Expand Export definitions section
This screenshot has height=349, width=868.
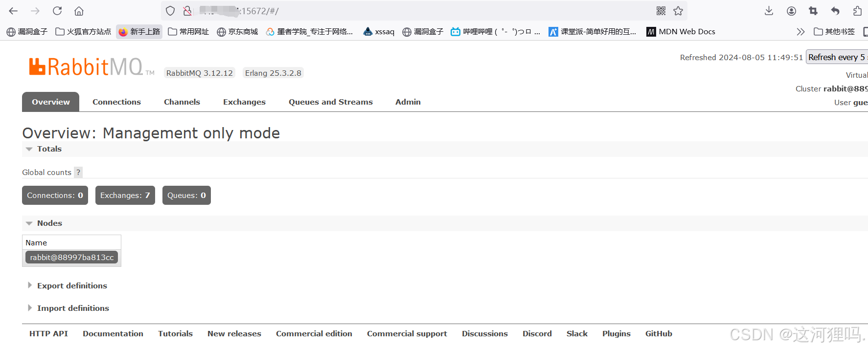click(x=72, y=286)
